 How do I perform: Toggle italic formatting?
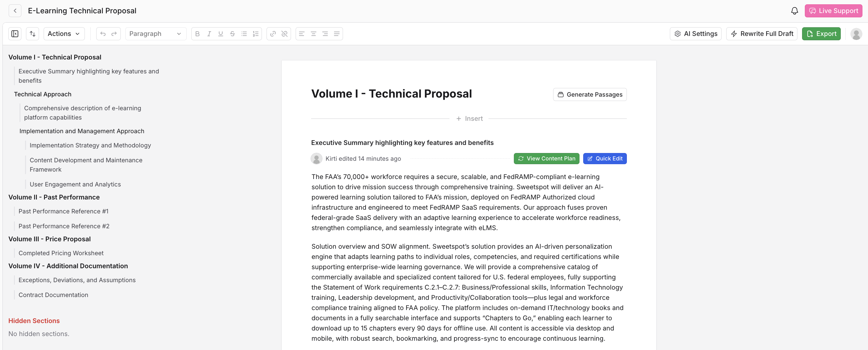(209, 34)
